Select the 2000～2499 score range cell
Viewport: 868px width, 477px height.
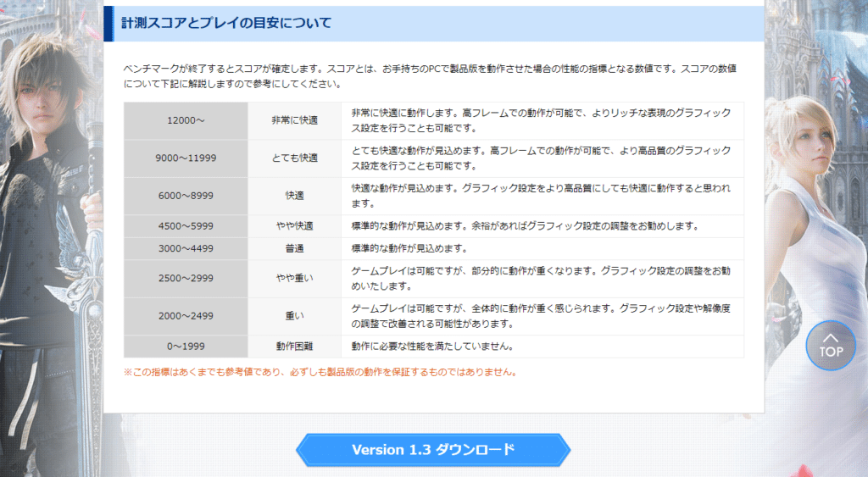186,316
